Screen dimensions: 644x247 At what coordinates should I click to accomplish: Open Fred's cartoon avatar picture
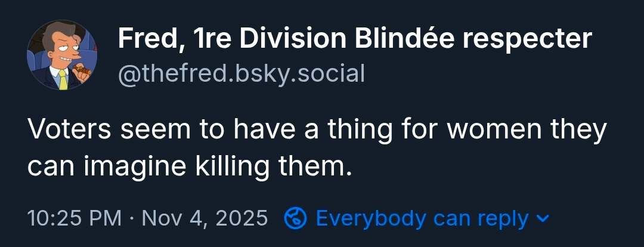[62, 55]
